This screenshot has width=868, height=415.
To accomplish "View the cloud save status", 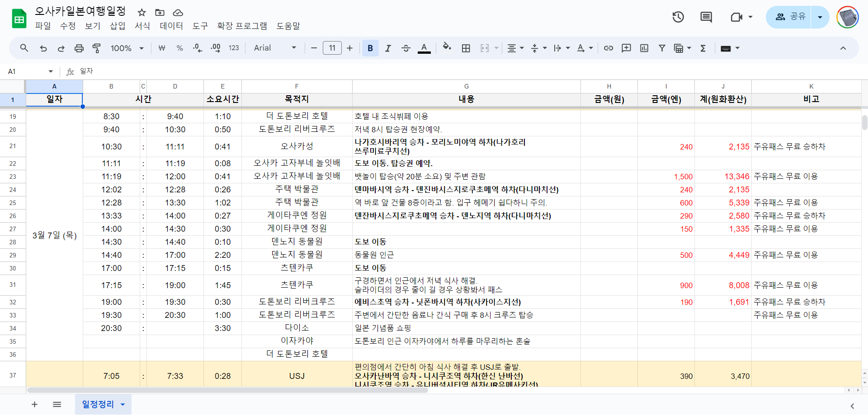I will (178, 12).
